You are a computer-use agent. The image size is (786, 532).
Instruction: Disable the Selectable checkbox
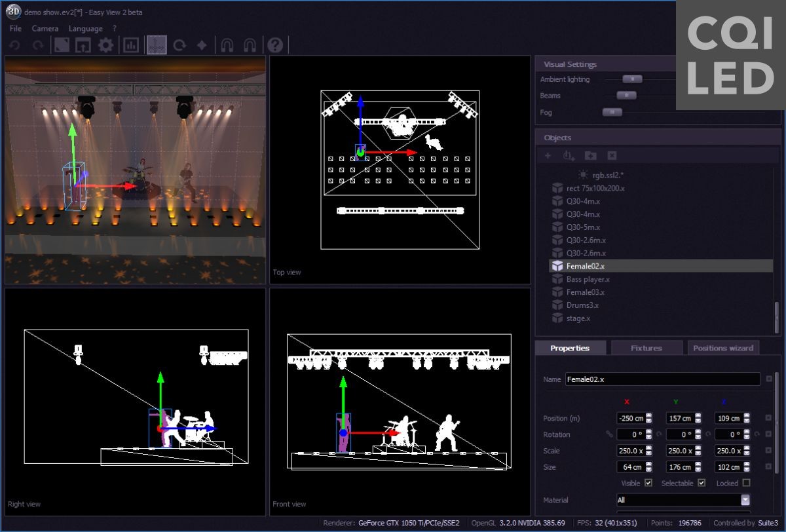702,483
